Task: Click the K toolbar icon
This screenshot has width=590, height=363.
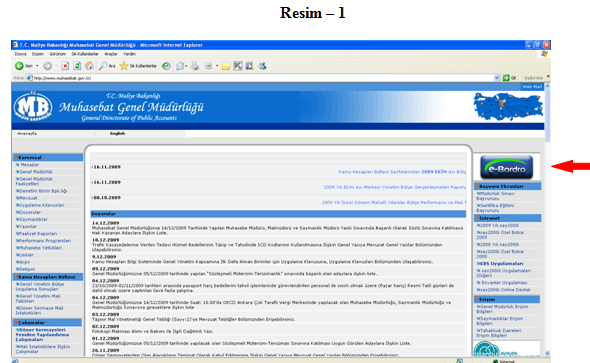Action: click(238, 66)
